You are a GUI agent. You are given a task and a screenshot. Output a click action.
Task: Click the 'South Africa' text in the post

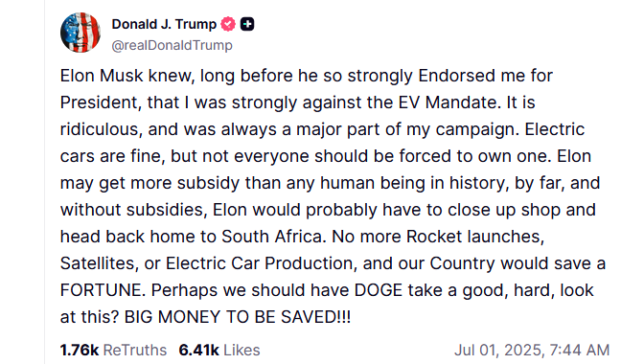(272, 237)
